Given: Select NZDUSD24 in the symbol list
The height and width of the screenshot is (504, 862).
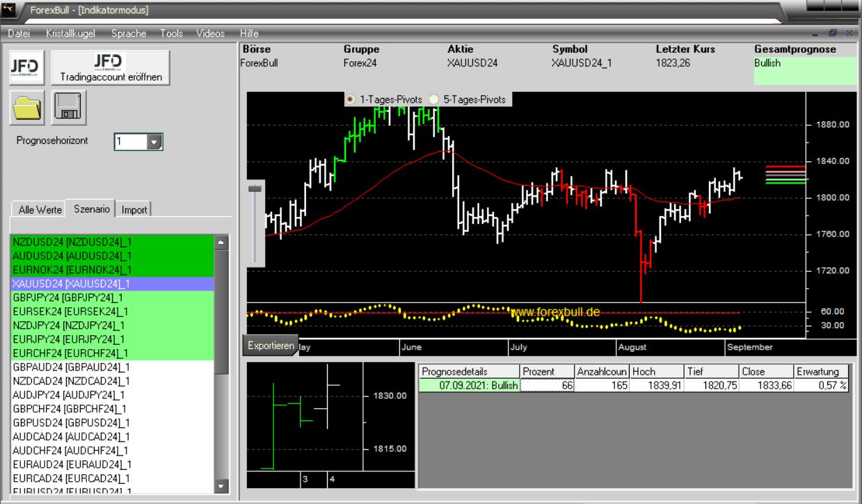Looking at the screenshot, I should [x=113, y=241].
